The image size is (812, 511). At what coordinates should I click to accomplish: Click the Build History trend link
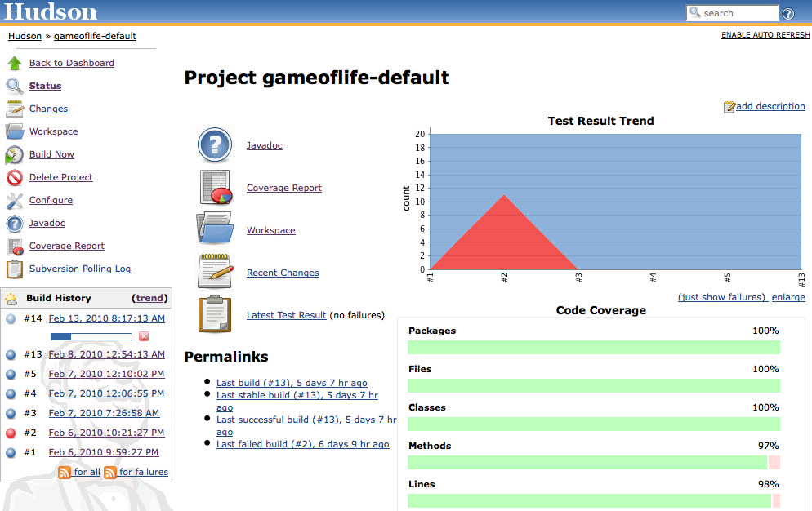(x=149, y=298)
